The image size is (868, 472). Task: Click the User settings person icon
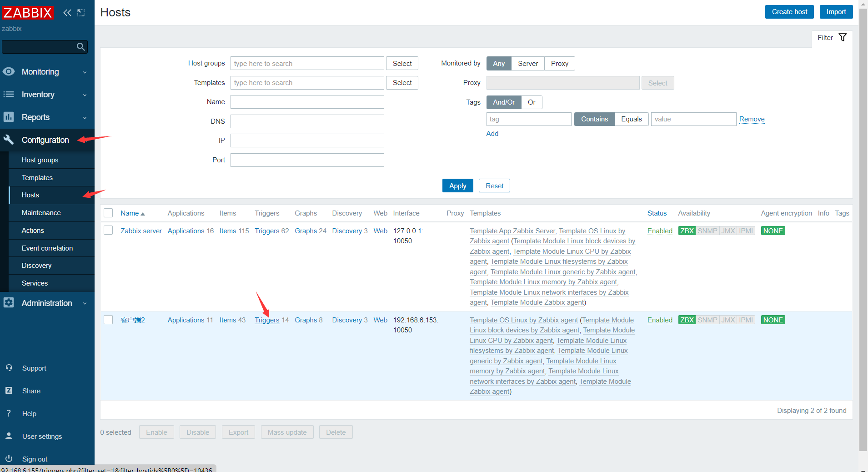click(x=9, y=436)
